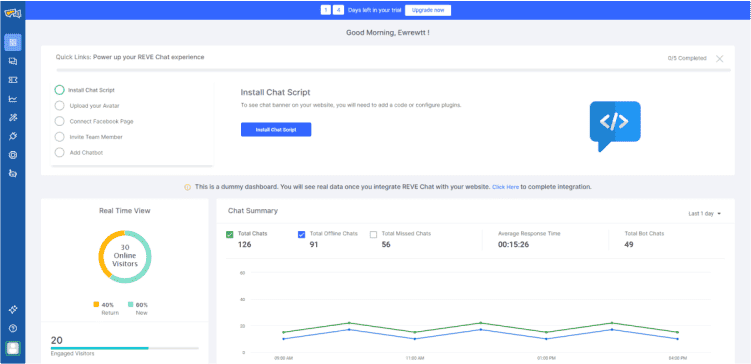Select the Invite Team Member step circle
The image size is (751, 364).
(x=59, y=136)
